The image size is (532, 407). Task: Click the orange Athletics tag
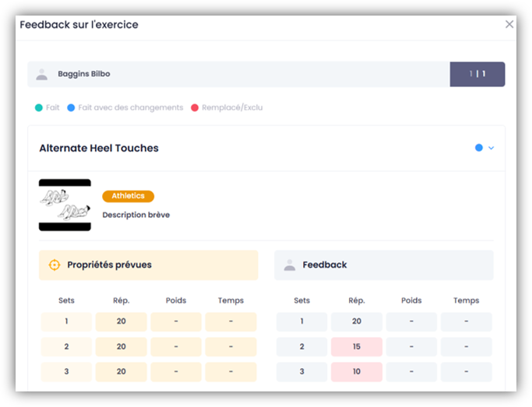128,196
